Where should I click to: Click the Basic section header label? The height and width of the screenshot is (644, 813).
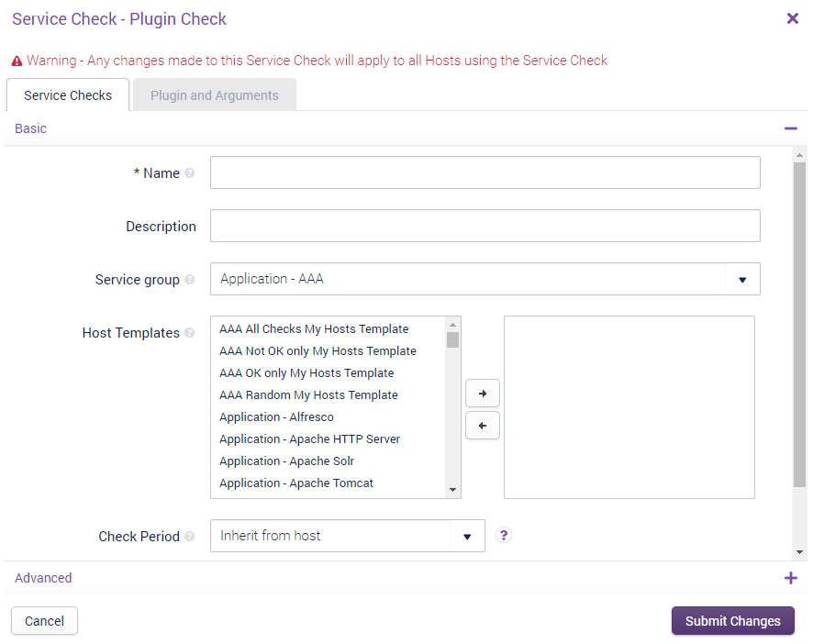[x=30, y=128]
